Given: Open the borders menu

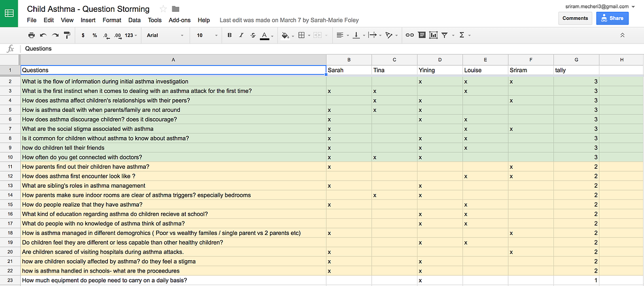Looking at the screenshot, I should (x=303, y=35).
